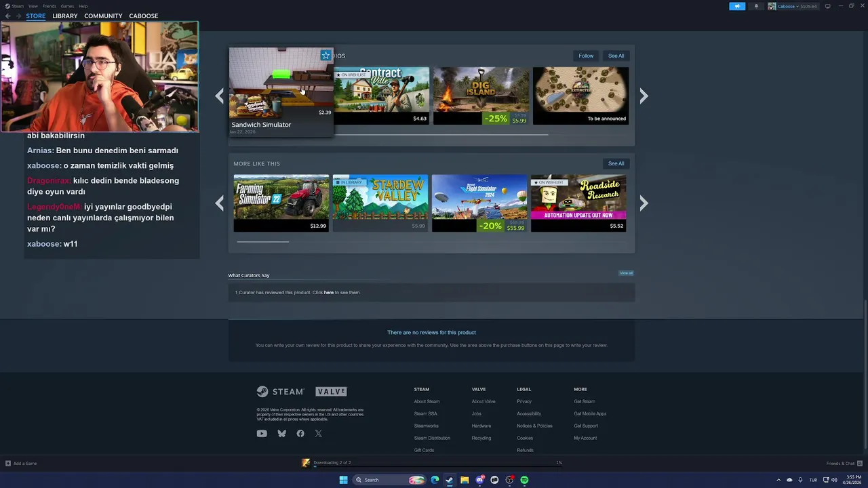
Task: Switch to the COMMUNITY tab
Action: tap(103, 16)
